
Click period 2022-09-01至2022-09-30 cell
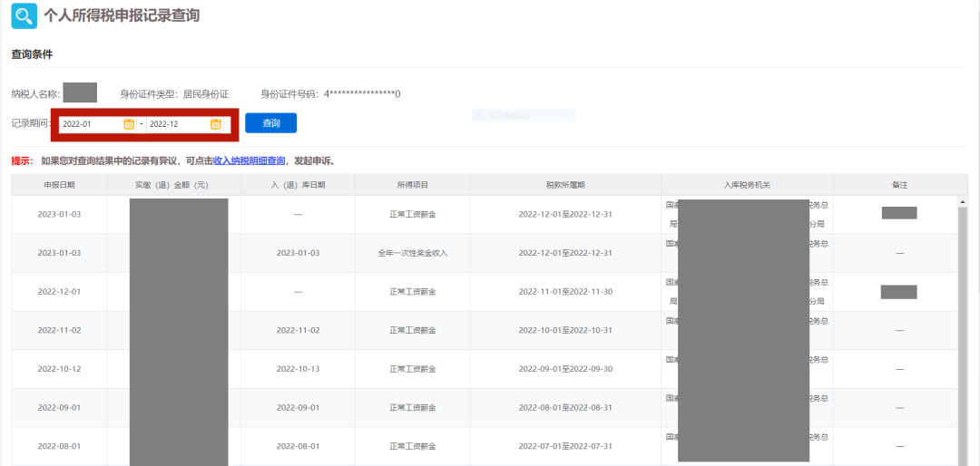tap(565, 369)
